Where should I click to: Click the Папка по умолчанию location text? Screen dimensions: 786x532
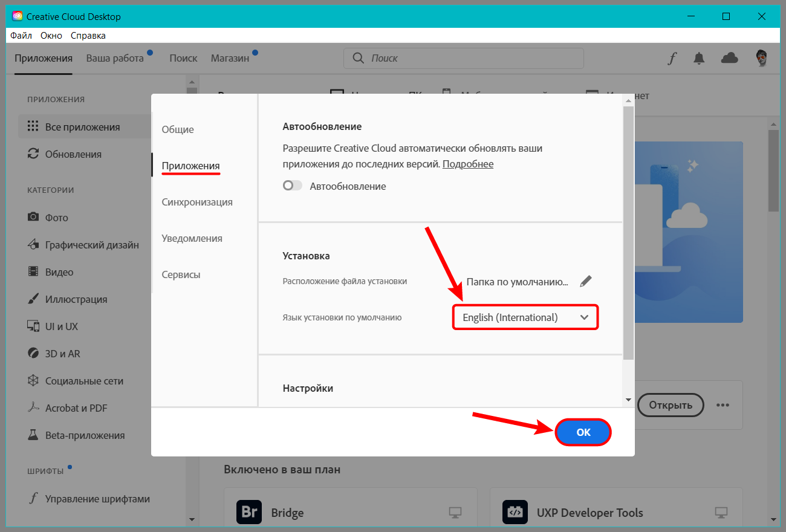click(x=518, y=282)
